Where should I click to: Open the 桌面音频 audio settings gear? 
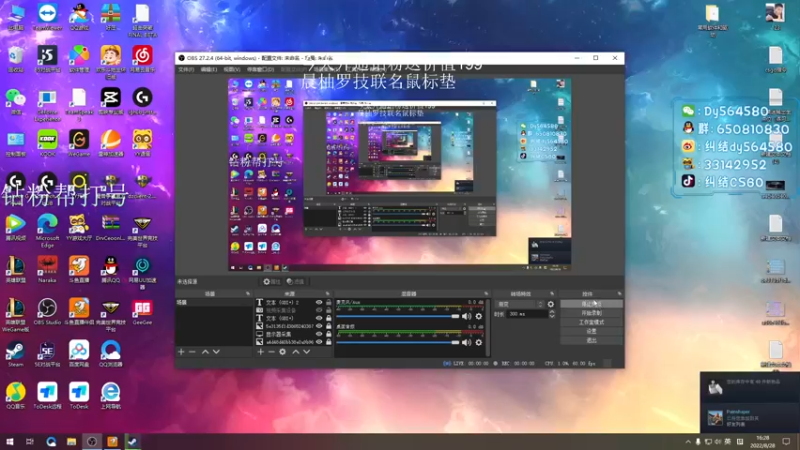(x=479, y=342)
